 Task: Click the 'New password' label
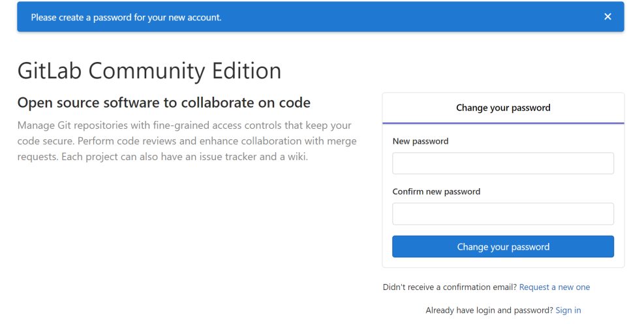[x=420, y=141]
